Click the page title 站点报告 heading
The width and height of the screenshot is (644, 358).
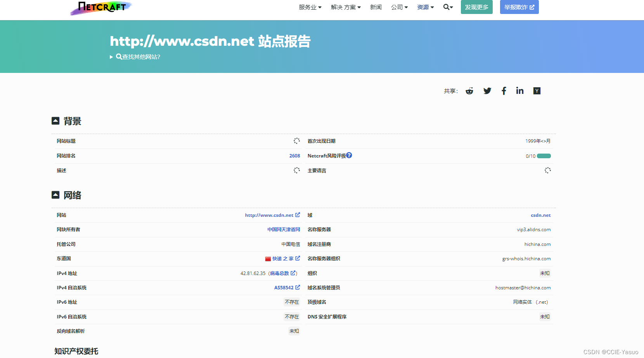pyautogui.click(x=210, y=41)
